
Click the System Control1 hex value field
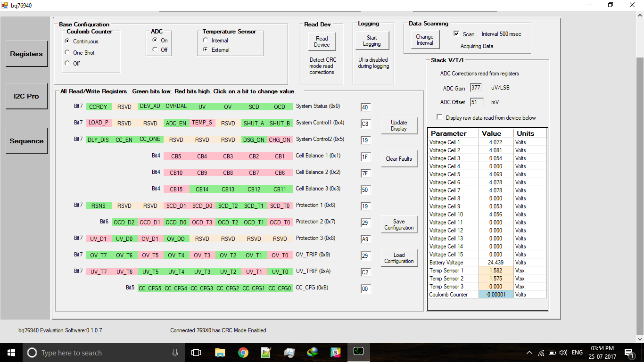(365, 124)
